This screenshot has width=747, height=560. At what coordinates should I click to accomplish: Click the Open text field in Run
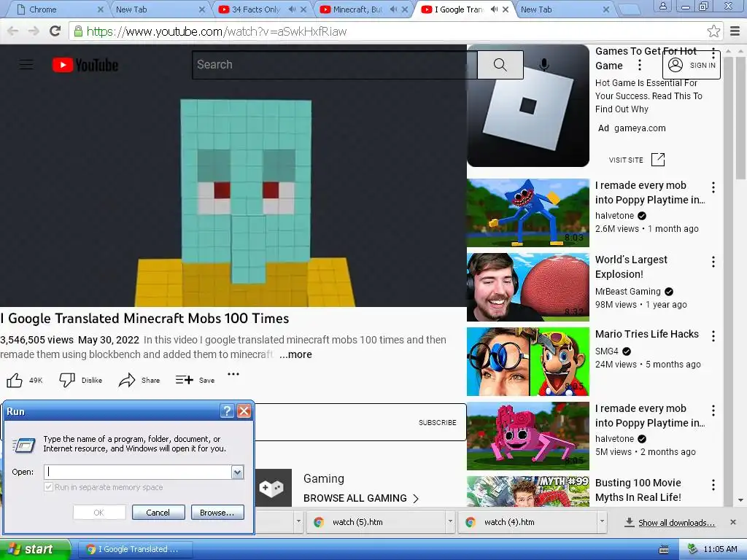138,472
